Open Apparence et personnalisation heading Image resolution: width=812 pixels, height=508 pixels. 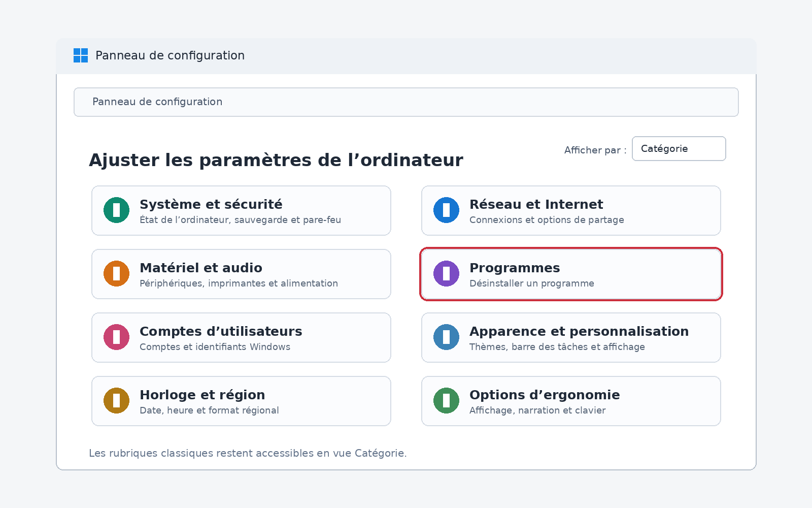click(579, 331)
